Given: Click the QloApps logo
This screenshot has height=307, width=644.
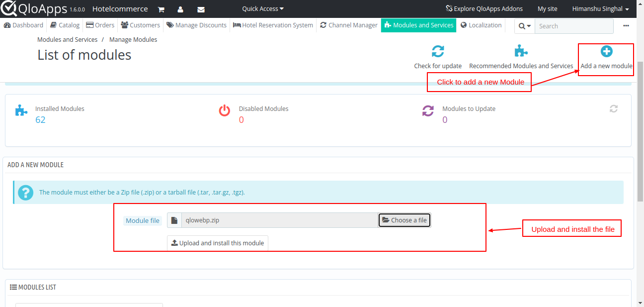Looking at the screenshot, I should coord(34,8).
